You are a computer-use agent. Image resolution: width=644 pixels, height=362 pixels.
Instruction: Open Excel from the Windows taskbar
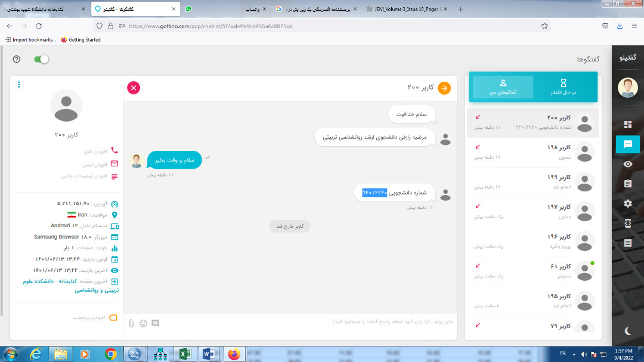click(185, 354)
